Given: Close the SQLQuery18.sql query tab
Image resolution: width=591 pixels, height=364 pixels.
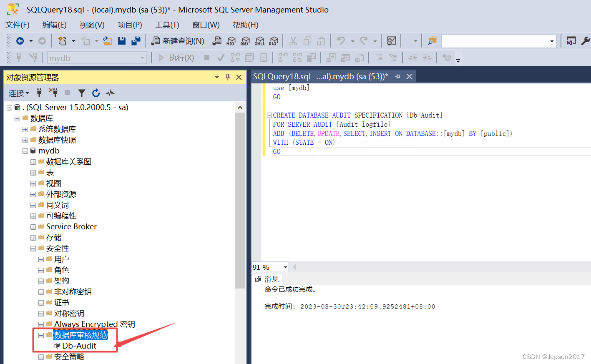Looking at the screenshot, I should (410, 76).
